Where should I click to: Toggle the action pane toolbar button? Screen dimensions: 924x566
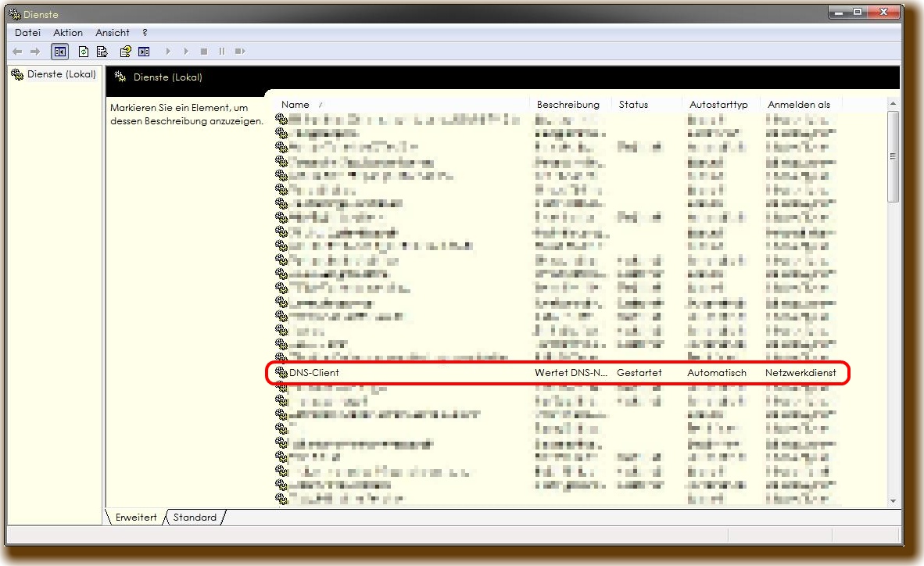pos(144,52)
